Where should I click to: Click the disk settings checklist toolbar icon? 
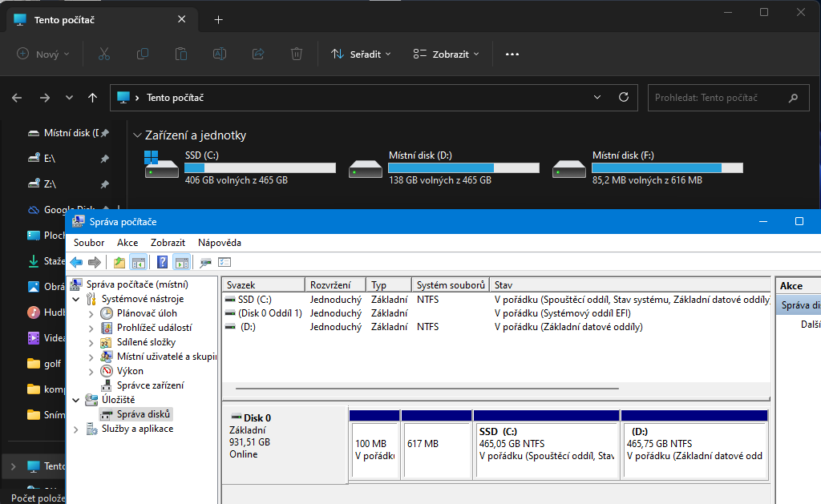[224, 262]
